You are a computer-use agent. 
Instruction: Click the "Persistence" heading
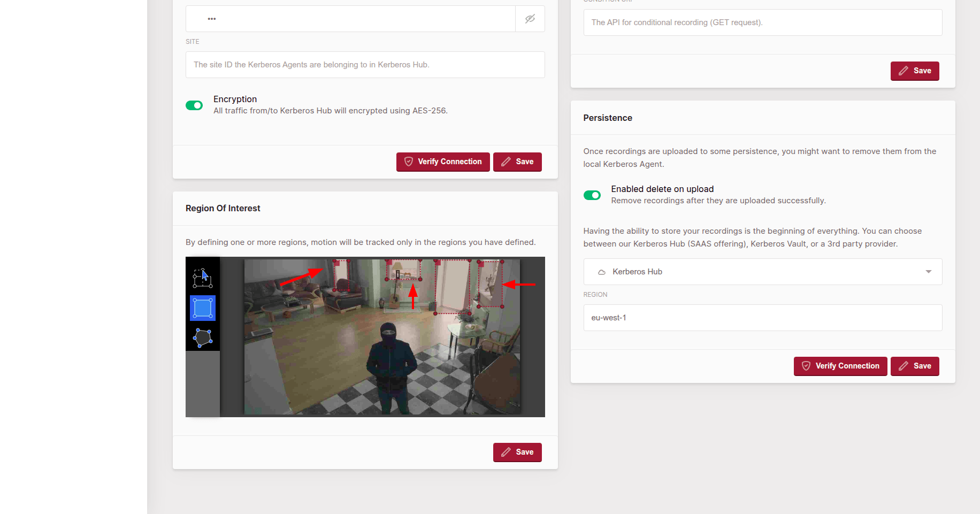point(608,118)
